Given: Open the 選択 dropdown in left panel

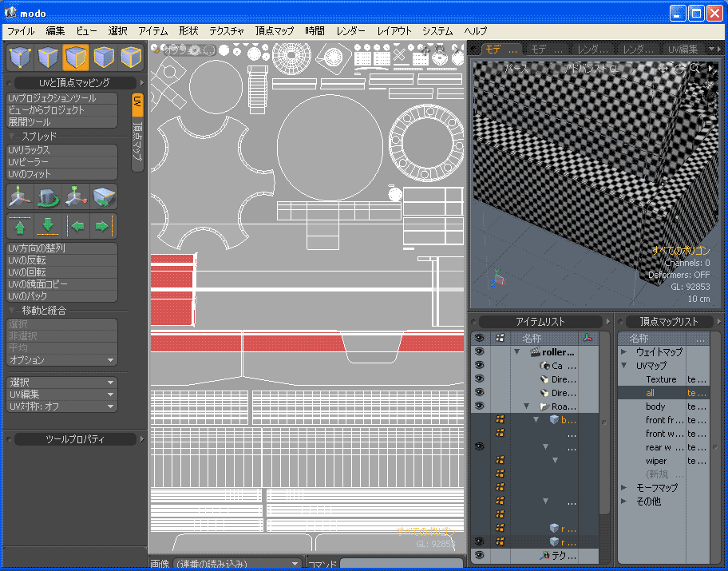Looking at the screenshot, I should [61, 383].
